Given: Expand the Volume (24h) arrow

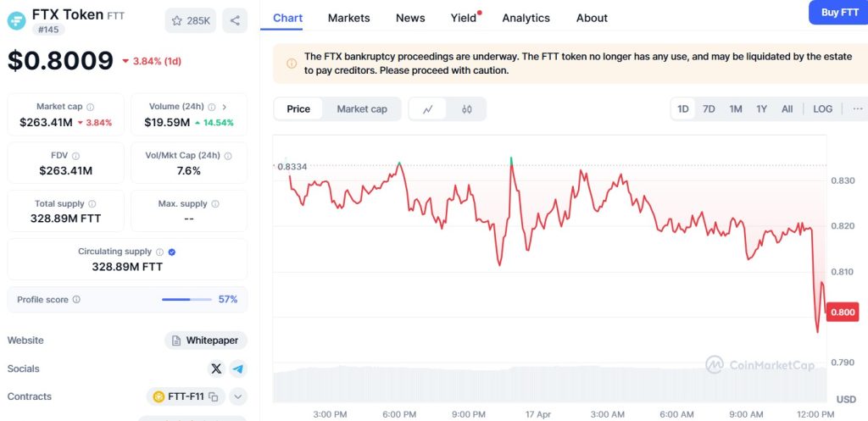Looking at the screenshot, I should 224,107.
